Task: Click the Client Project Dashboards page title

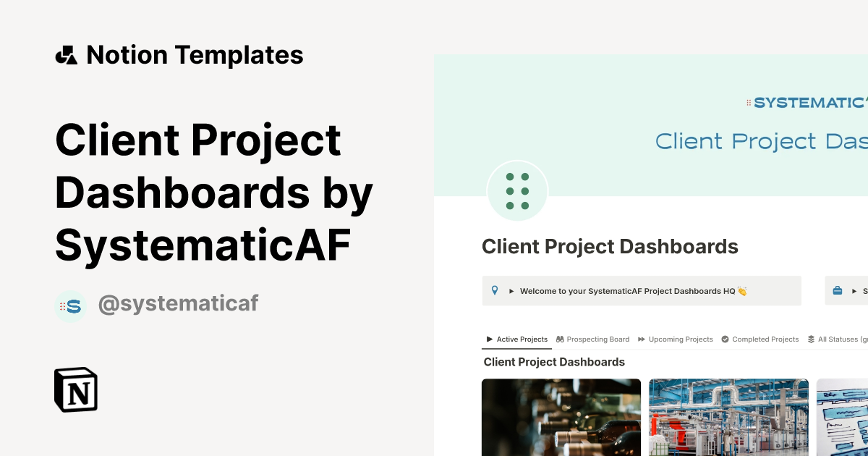Action: (x=610, y=247)
